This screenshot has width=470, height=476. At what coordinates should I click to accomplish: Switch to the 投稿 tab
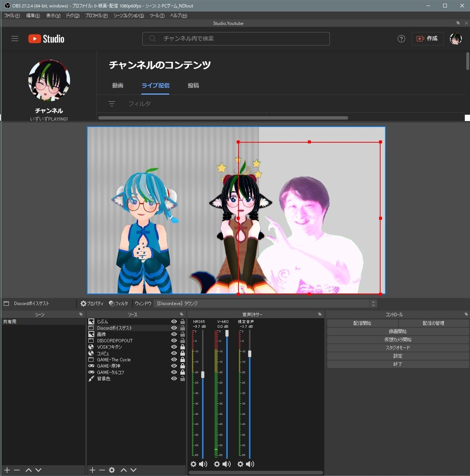[193, 85]
